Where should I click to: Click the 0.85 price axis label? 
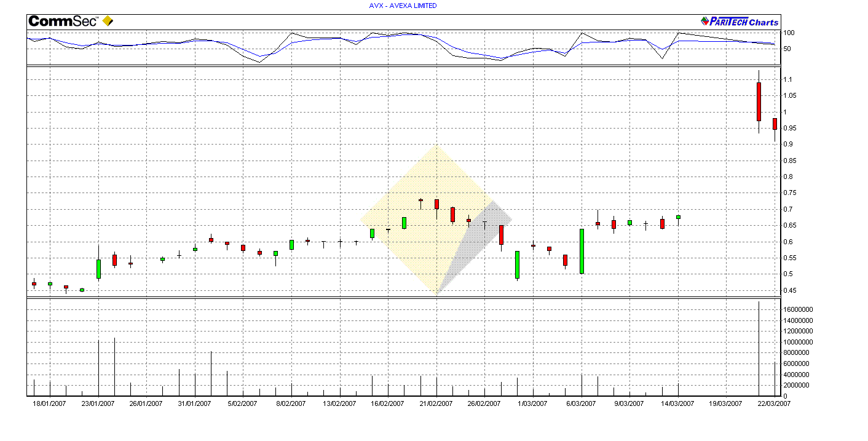(x=789, y=161)
